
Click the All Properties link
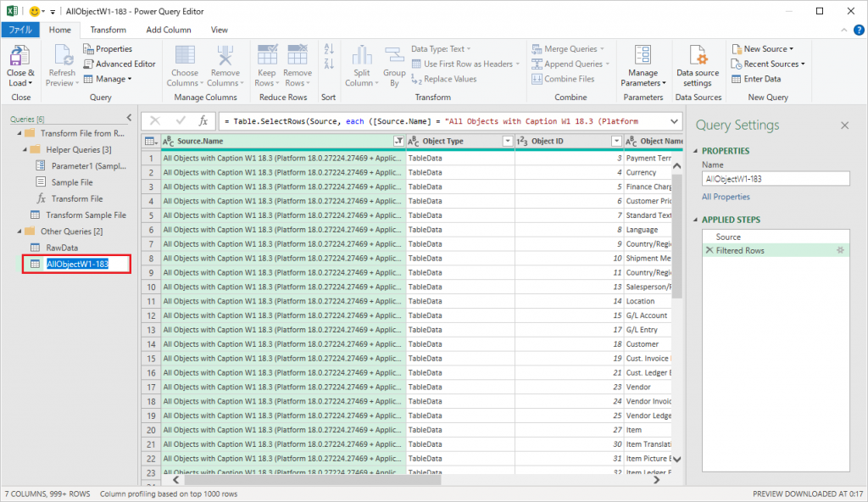(726, 197)
